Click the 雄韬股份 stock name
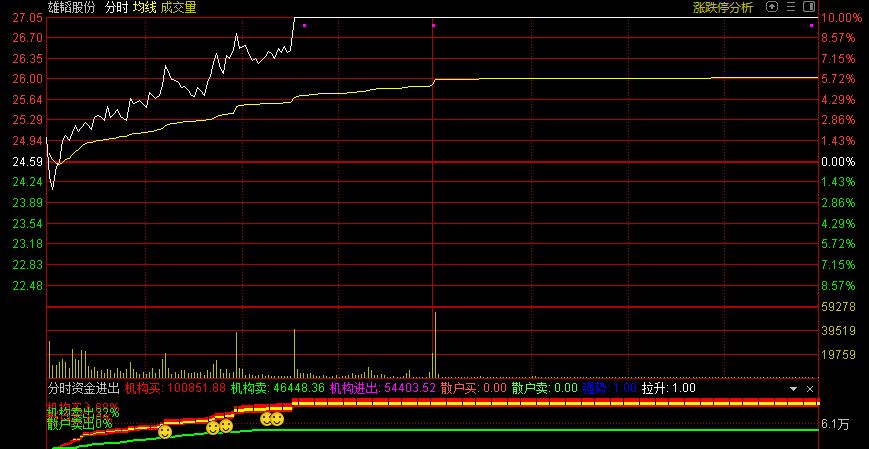The image size is (869, 449). tap(72, 7)
